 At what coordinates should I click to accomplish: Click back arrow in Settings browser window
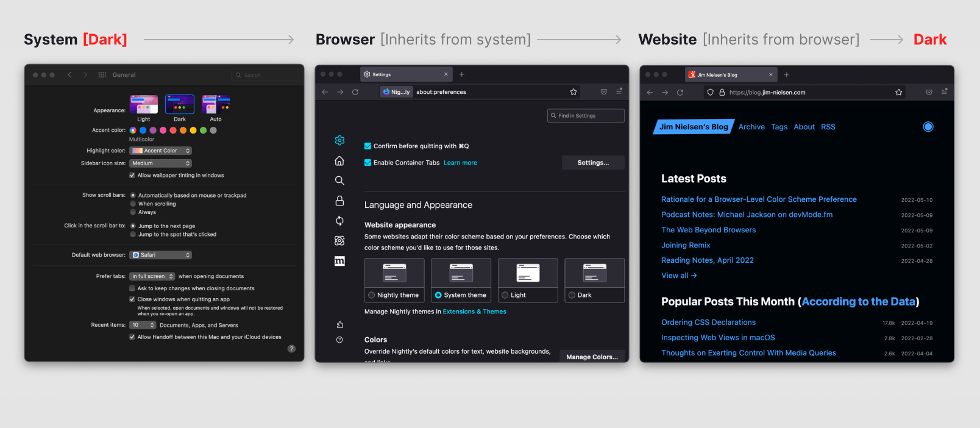325,92
